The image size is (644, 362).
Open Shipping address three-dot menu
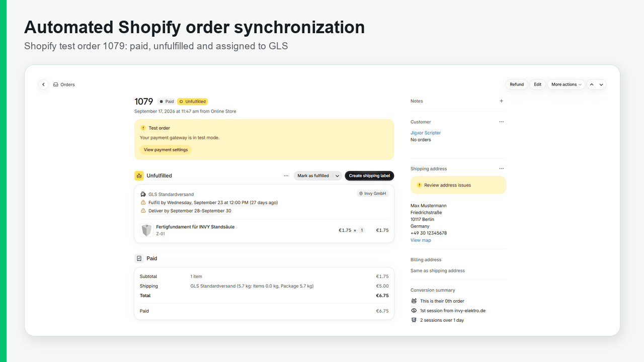[x=501, y=168]
